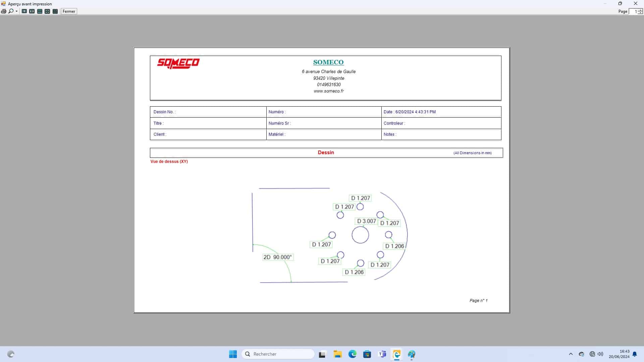644x362 pixels.
Task: Open Microsoft Teams from the taskbar
Action: click(x=382, y=354)
